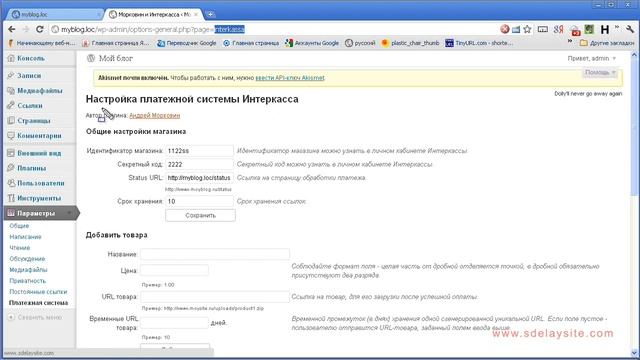This screenshot has width=640, height=360.
Task: Open Медиафайлы under Параметры submenu
Action: click(x=28, y=270)
